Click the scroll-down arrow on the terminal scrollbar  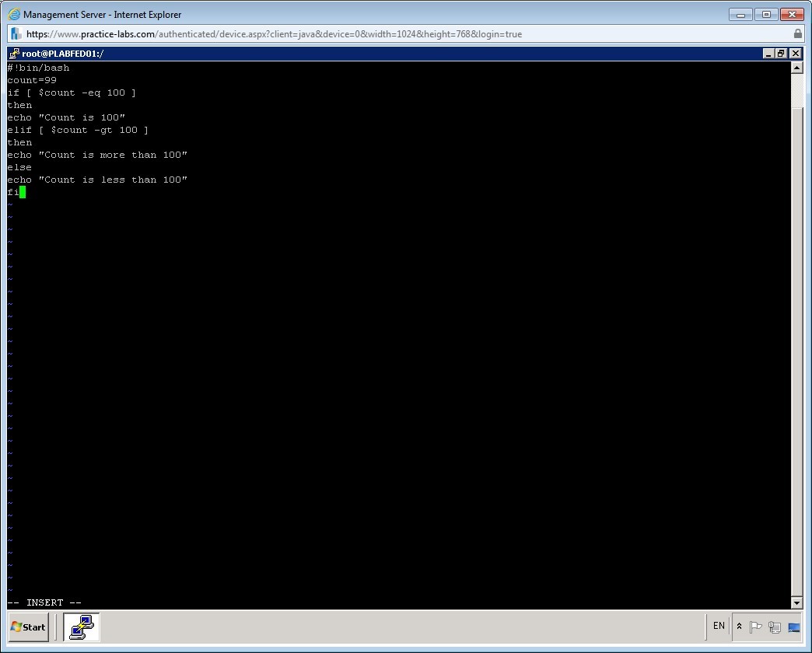[797, 602]
